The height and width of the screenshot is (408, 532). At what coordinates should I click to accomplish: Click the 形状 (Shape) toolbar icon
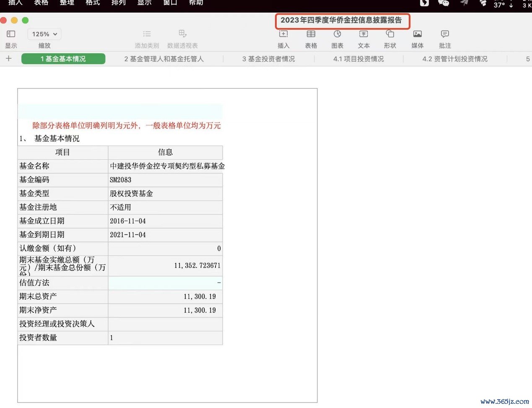click(390, 34)
